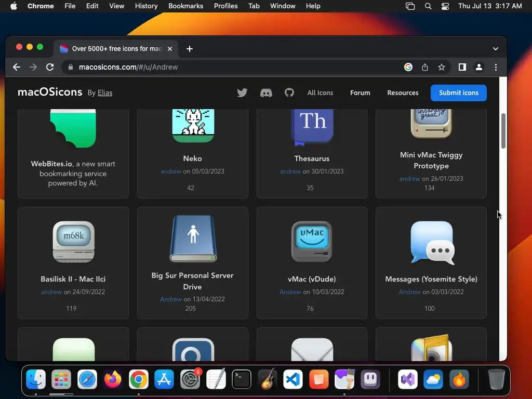The width and height of the screenshot is (532, 399).
Task: Click the Thesaurus icon image
Action: point(312,127)
